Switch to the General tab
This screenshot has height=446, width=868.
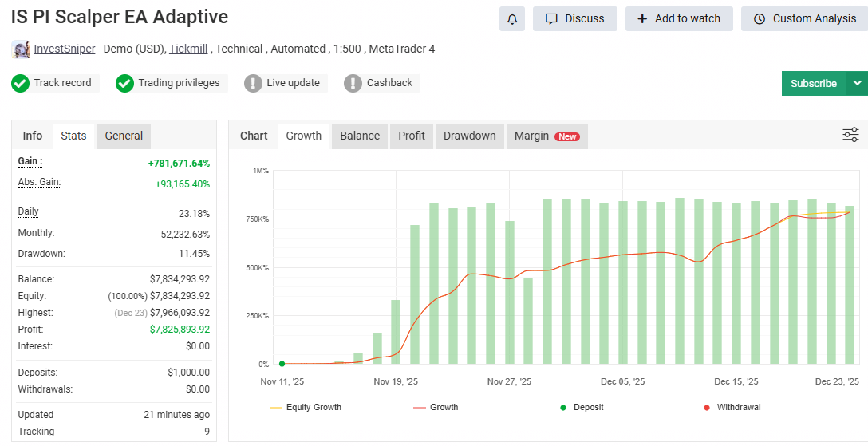pos(124,136)
